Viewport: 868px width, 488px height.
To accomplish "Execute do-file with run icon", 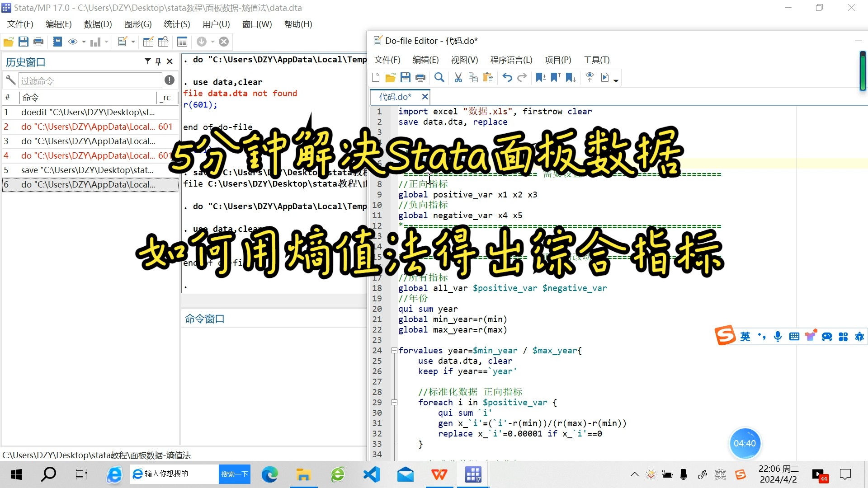I will click(x=605, y=78).
